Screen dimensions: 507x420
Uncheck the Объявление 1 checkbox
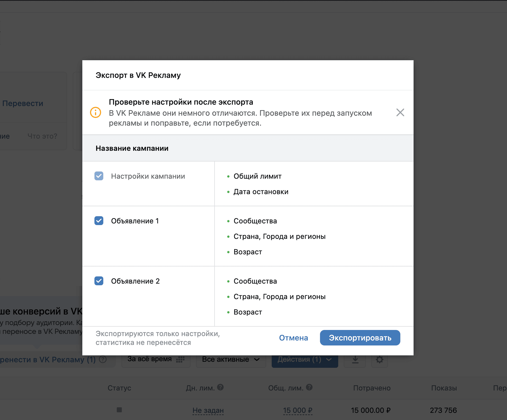[99, 221]
